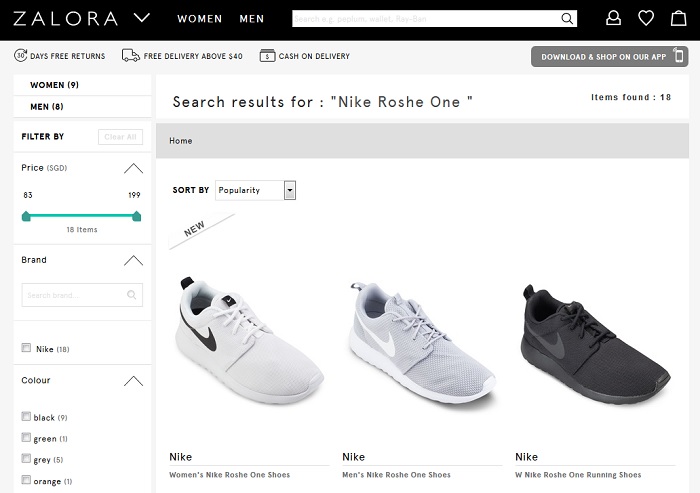Open the Sort By Popularity dropdown
Screen dimensions: 700x493
click(x=255, y=190)
